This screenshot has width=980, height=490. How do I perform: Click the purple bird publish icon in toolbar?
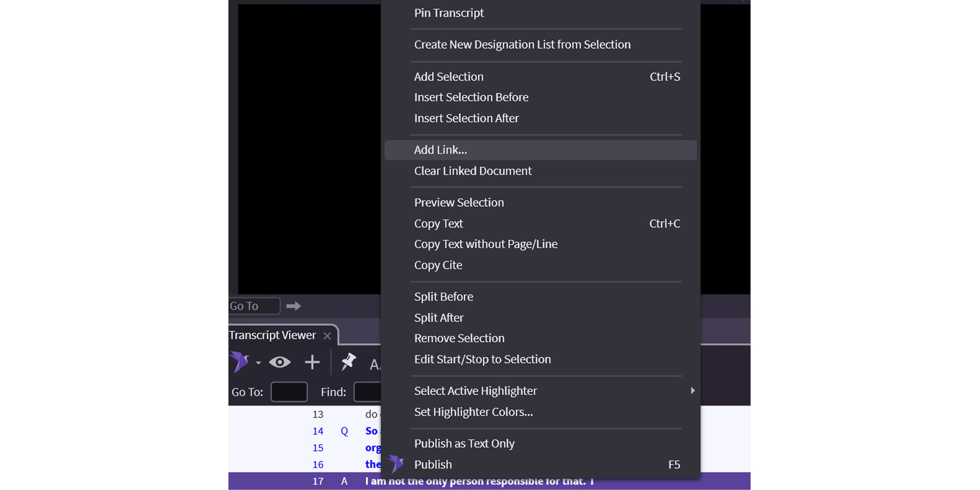(x=239, y=361)
